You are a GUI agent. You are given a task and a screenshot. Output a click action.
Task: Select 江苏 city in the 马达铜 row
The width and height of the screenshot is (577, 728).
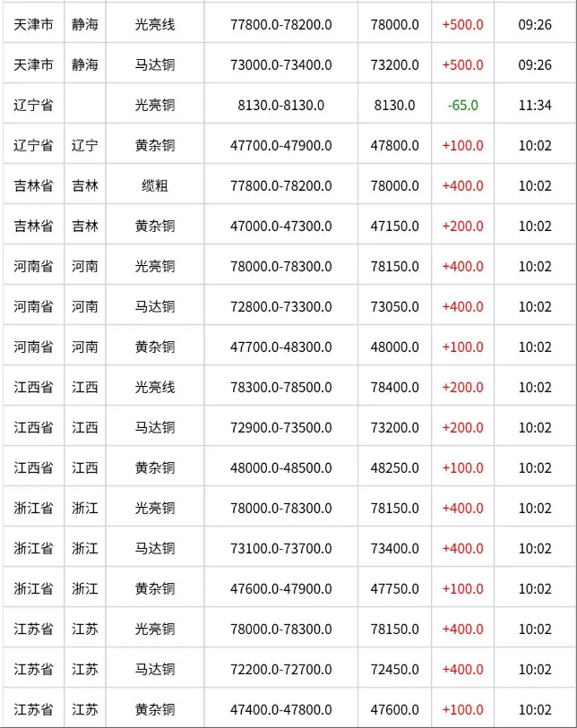(85, 670)
